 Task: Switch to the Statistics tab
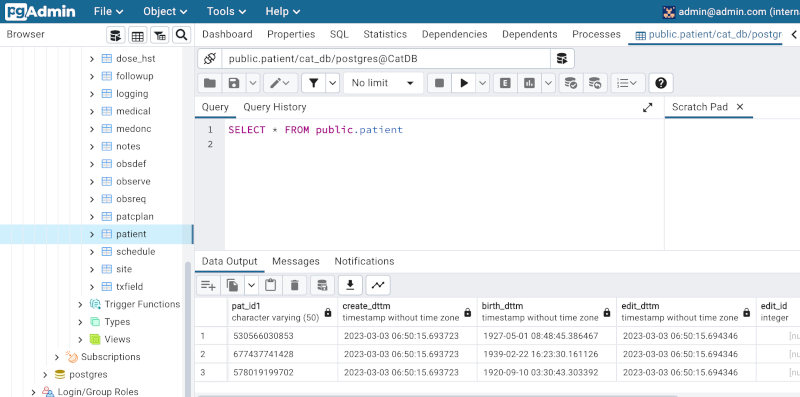point(385,34)
